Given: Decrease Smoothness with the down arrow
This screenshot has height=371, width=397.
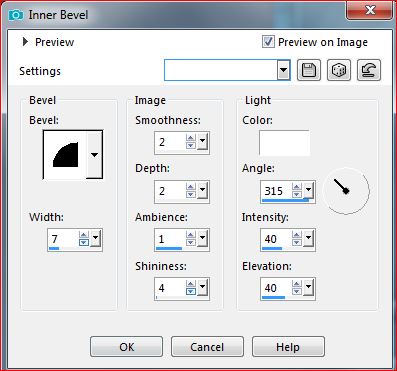Looking at the screenshot, I should point(191,146).
